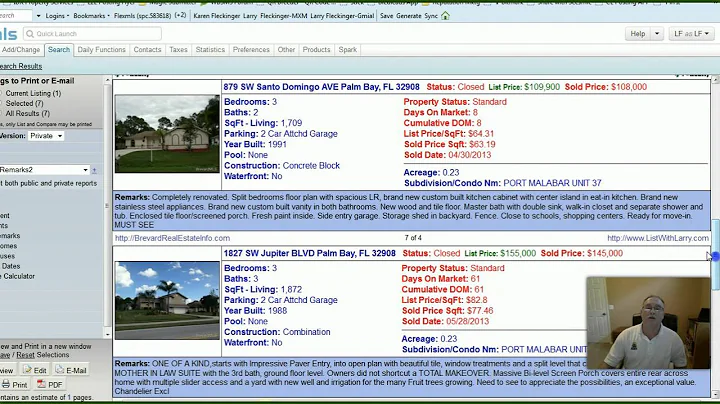
Task: Click the 'Calculator' item in the left list
Action: click(17, 276)
